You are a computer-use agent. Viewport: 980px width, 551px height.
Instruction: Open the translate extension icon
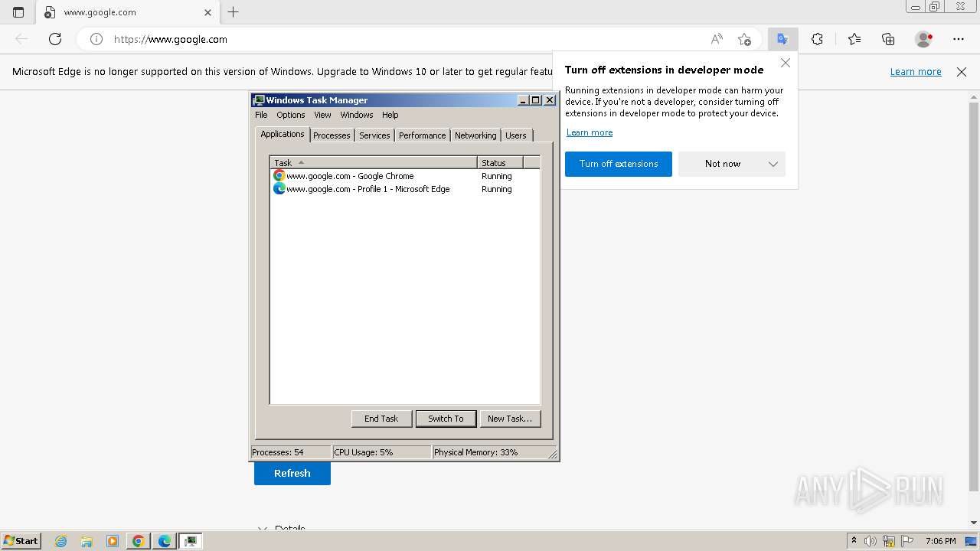coord(782,39)
